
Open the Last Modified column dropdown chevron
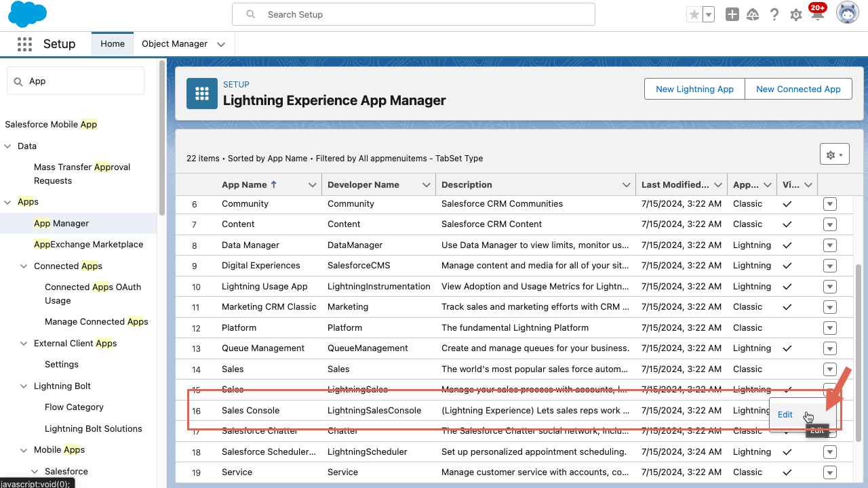pyautogui.click(x=719, y=185)
